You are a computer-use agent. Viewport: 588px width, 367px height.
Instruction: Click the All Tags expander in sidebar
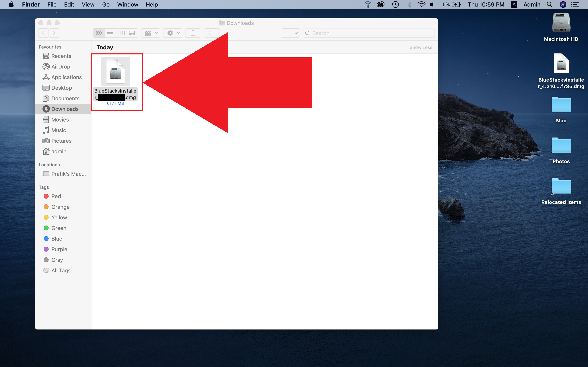[x=62, y=270]
